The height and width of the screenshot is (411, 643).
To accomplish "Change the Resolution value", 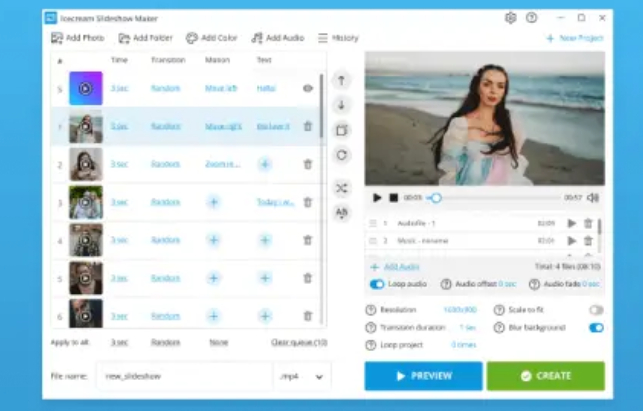I will pos(460,310).
